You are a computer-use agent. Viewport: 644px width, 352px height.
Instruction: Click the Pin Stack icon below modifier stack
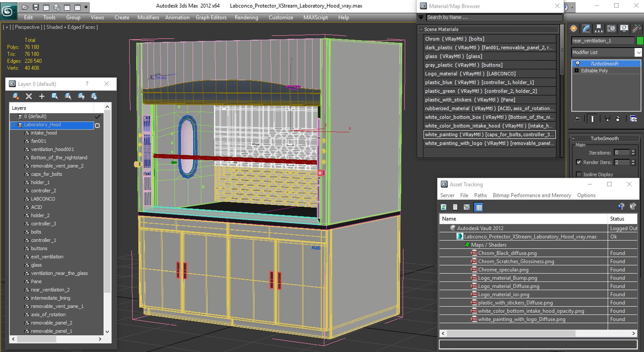[x=577, y=119]
